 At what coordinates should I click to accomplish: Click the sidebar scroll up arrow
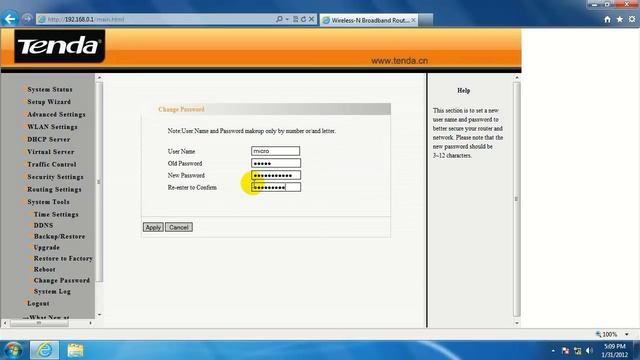(99, 78)
